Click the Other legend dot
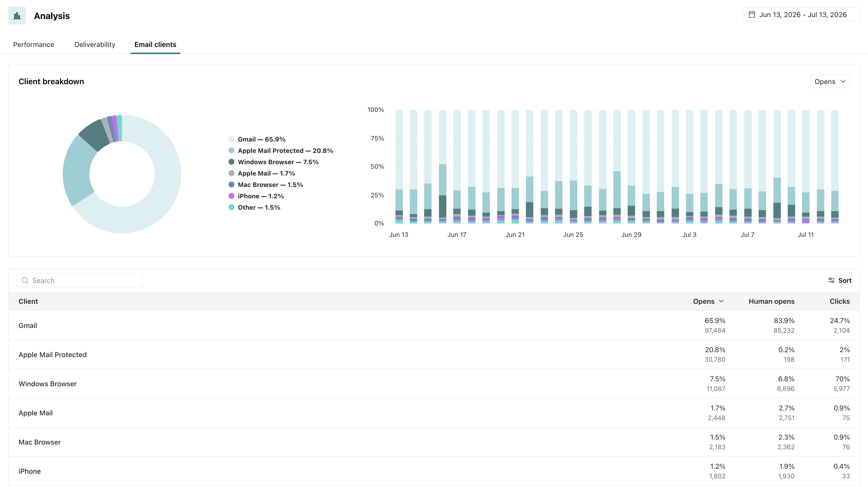 coord(231,207)
